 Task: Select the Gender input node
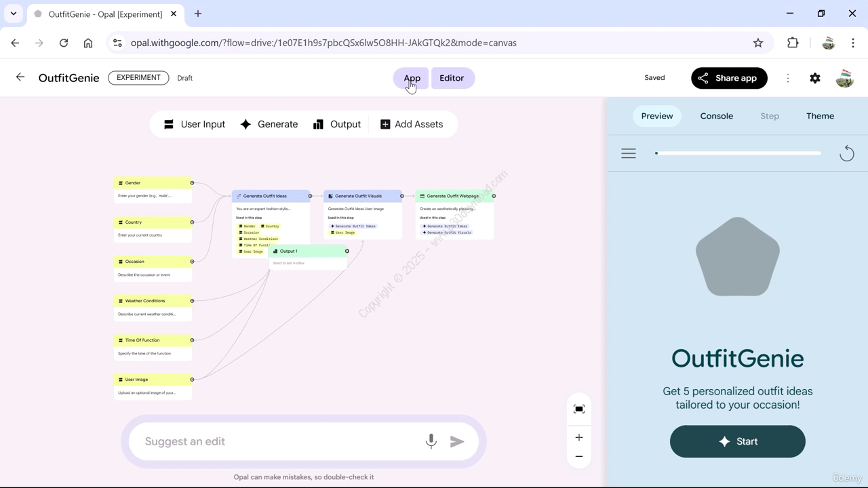pyautogui.click(x=153, y=190)
